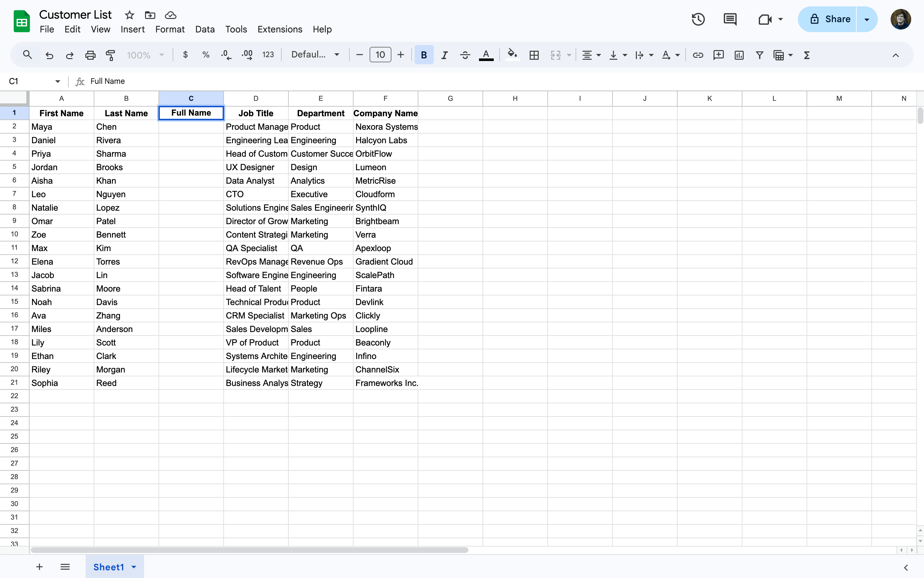Show the all sheets list
Image resolution: width=924 pixels, height=578 pixels.
point(65,567)
